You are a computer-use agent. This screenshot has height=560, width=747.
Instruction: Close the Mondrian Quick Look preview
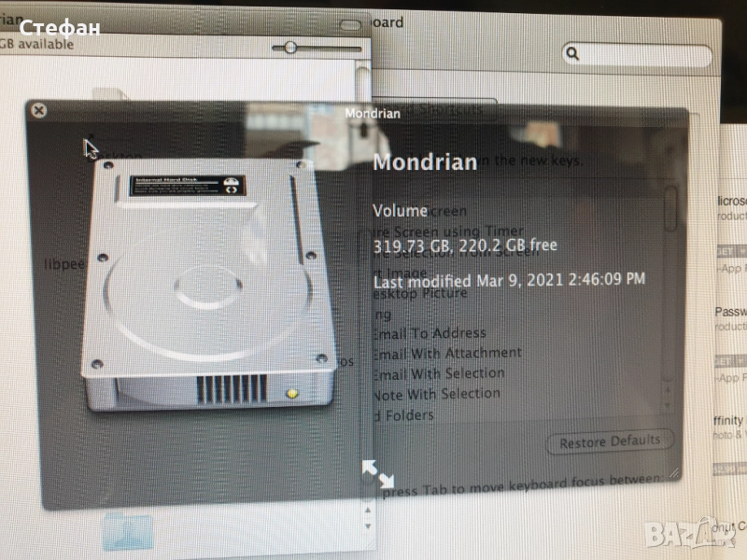point(38,110)
